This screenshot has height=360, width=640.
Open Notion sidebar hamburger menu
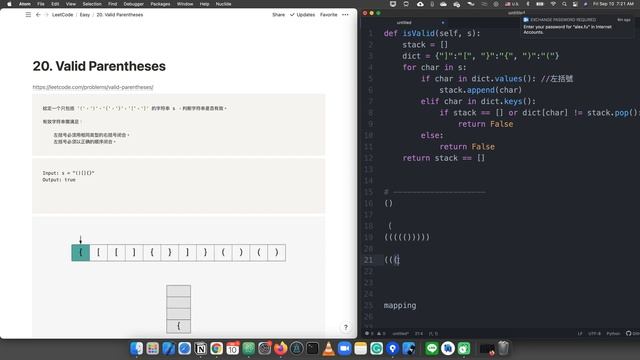point(28,15)
